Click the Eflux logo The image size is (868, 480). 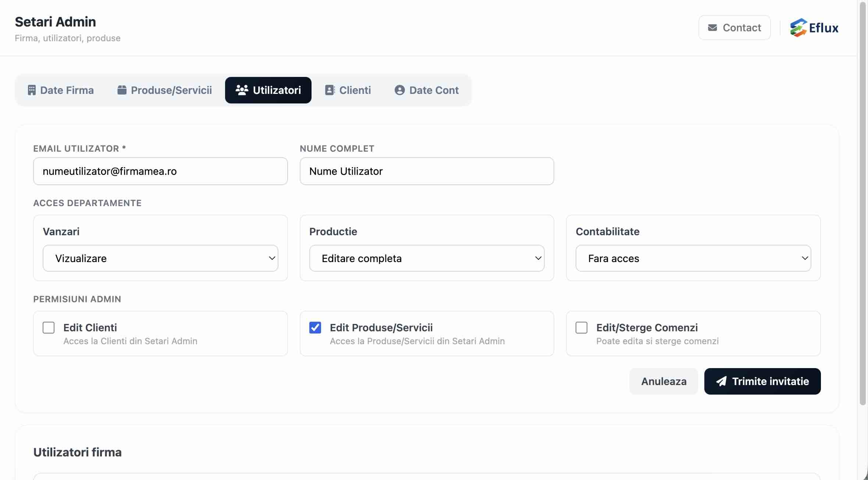tap(814, 28)
